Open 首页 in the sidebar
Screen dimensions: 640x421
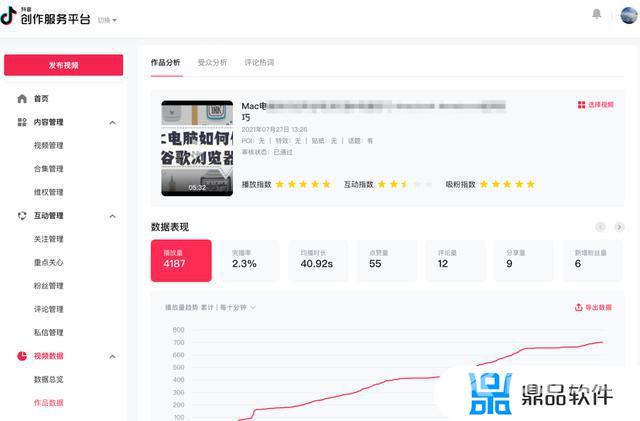[41, 98]
